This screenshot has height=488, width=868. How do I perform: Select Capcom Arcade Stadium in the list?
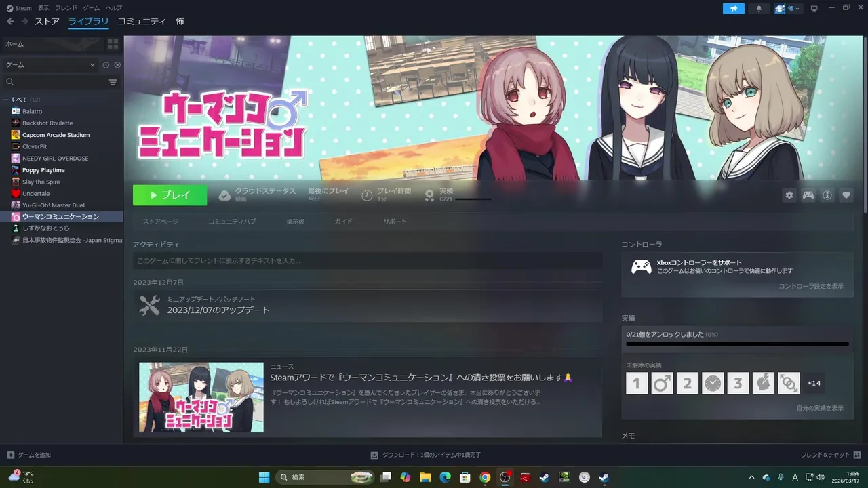point(56,135)
